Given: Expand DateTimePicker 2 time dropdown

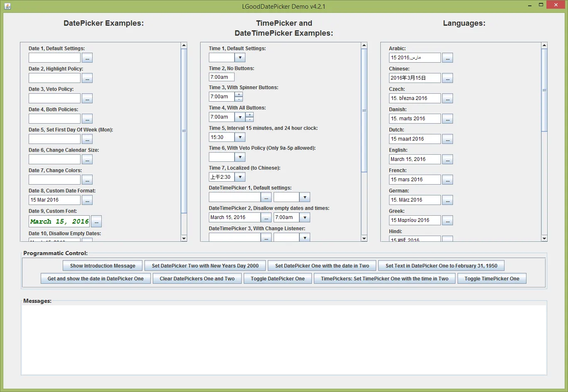Looking at the screenshot, I should (x=305, y=217).
